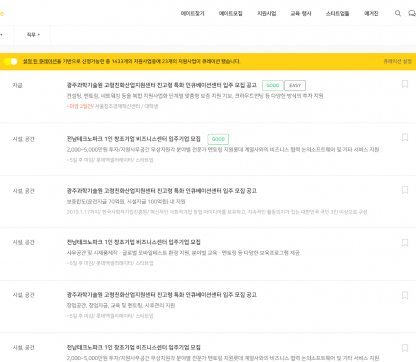Bookmark the 자금 category listing
Viewport: 416px width, 362px height.
[x=405, y=84]
